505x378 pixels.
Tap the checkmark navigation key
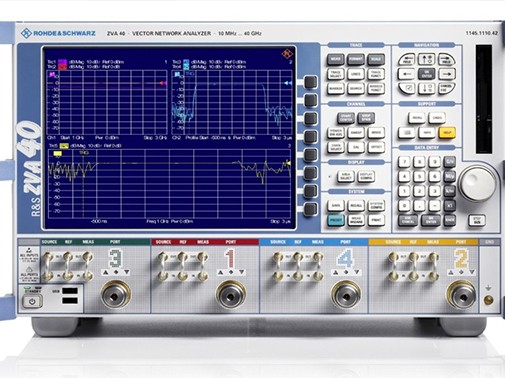point(407,88)
